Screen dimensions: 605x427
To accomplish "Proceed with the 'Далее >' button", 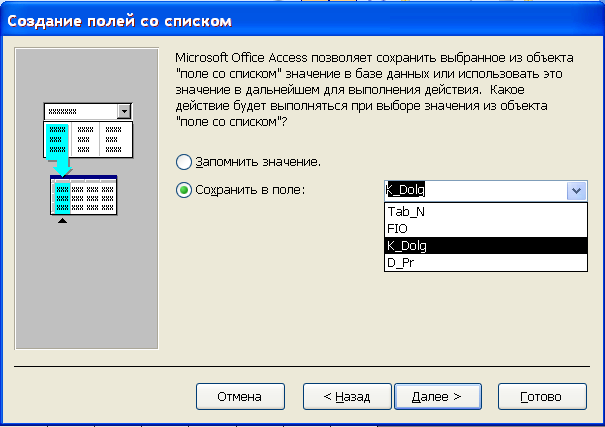I will pos(438,397).
